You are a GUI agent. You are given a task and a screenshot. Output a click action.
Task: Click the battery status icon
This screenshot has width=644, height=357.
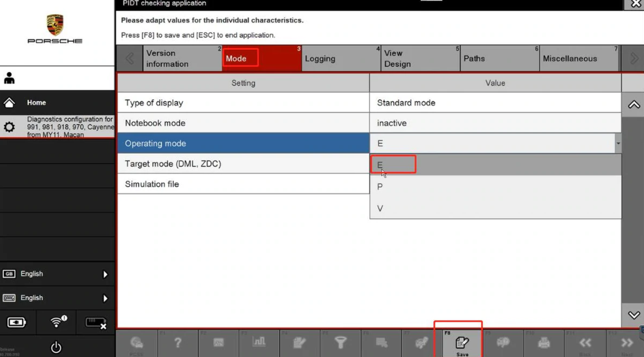17,322
